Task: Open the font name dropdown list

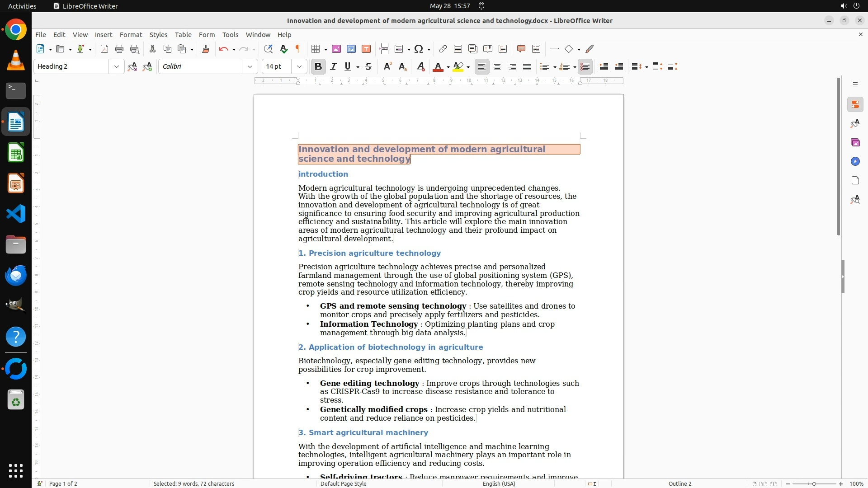Action: point(250,67)
